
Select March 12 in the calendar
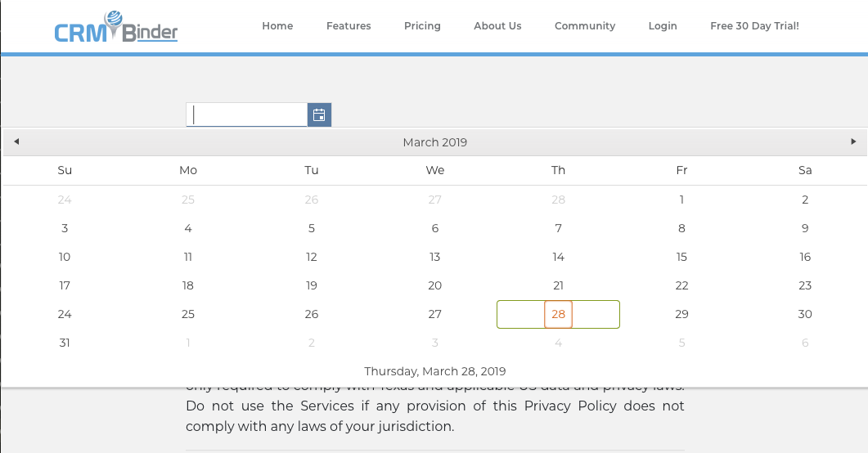tap(312, 257)
